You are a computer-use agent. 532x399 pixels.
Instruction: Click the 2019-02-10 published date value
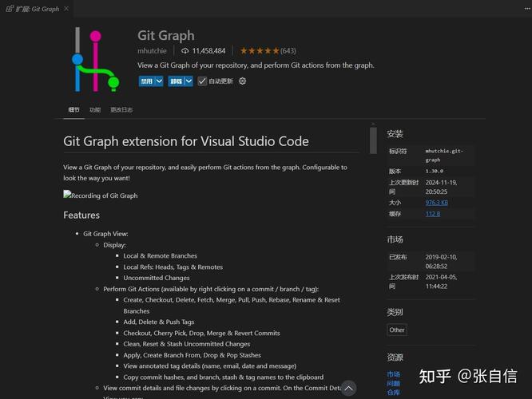(x=441, y=262)
